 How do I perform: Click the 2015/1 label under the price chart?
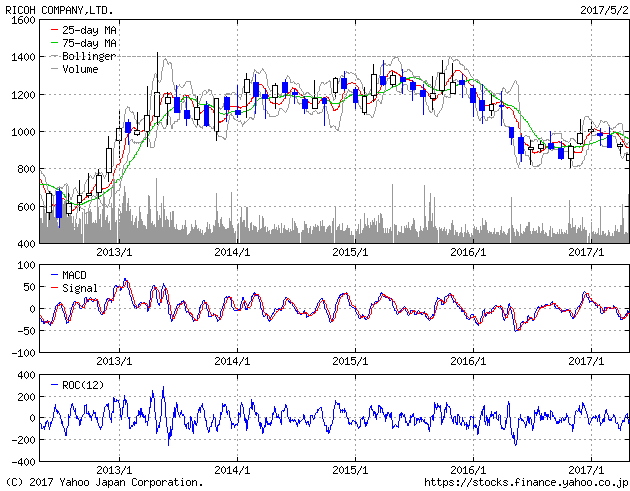pos(351,253)
